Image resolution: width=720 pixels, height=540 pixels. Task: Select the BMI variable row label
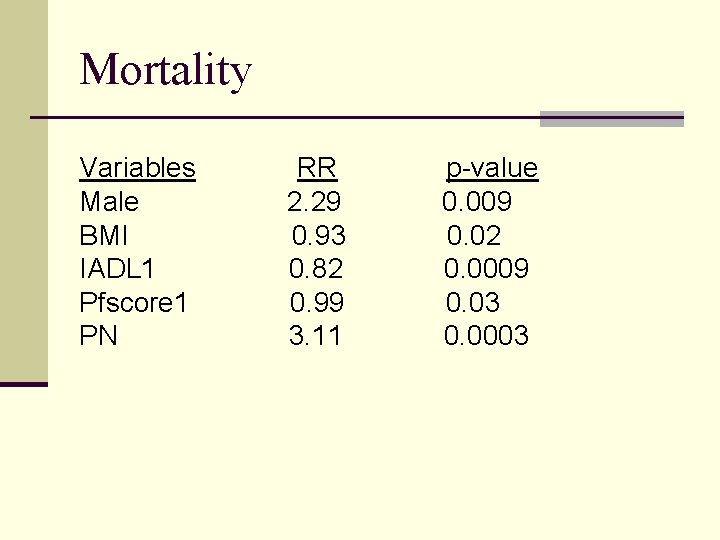104,236
